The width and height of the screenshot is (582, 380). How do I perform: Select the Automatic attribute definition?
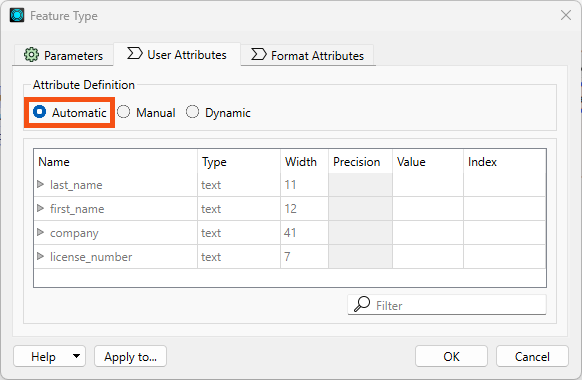pyautogui.click(x=69, y=112)
